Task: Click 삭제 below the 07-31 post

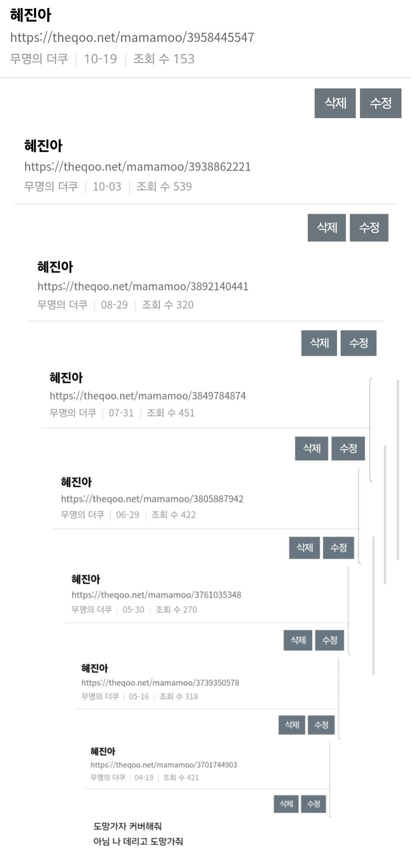Action: point(311,448)
